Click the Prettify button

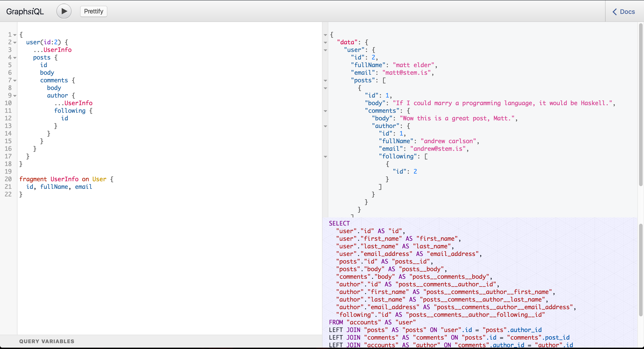(93, 11)
